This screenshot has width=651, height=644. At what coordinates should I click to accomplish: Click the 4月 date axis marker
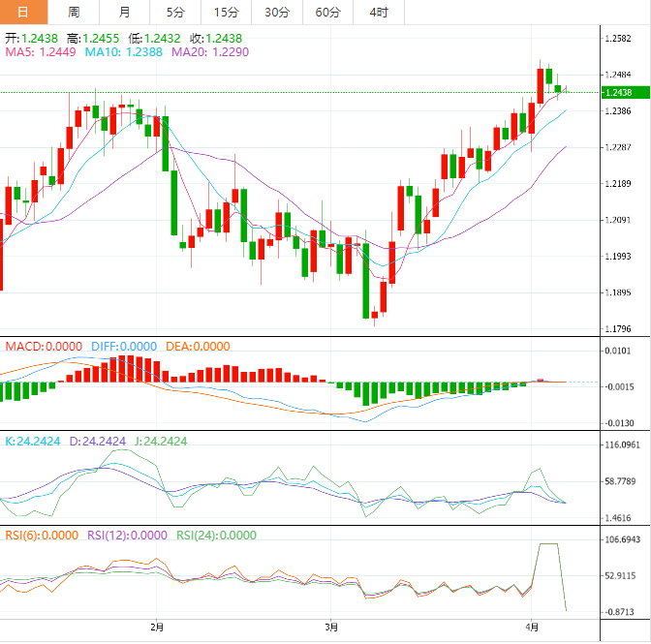(530, 627)
